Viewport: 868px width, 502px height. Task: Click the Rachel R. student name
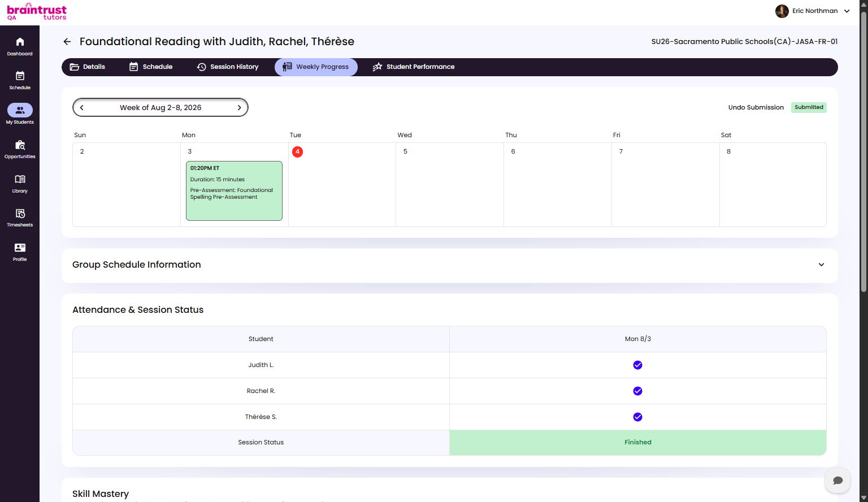click(261, 391)
